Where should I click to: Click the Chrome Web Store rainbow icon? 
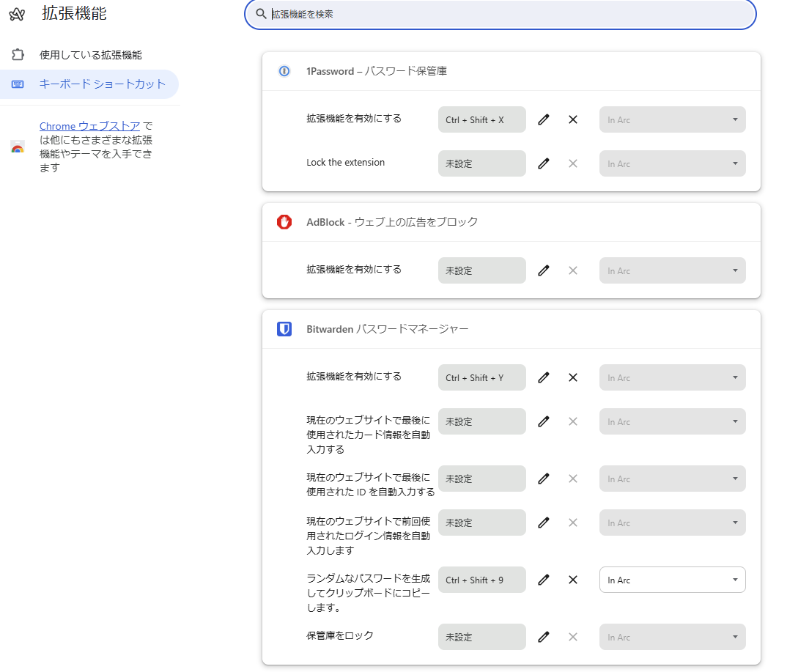click(18, 147)
